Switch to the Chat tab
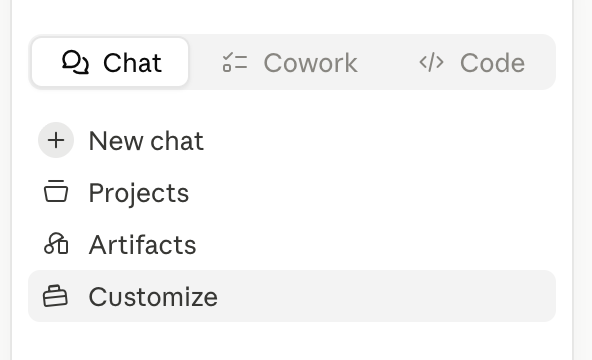The height and width of the screenshot is (360, 592). 110,62
